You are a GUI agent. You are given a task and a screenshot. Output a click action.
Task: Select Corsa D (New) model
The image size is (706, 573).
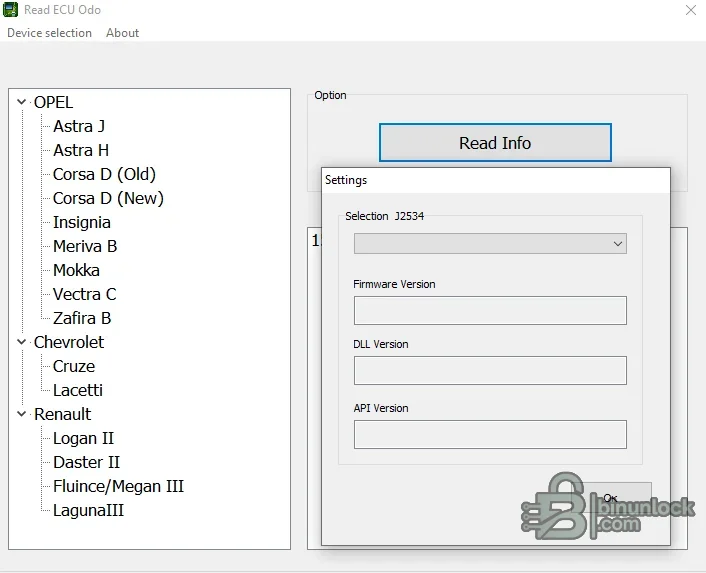tap(108, 198)
